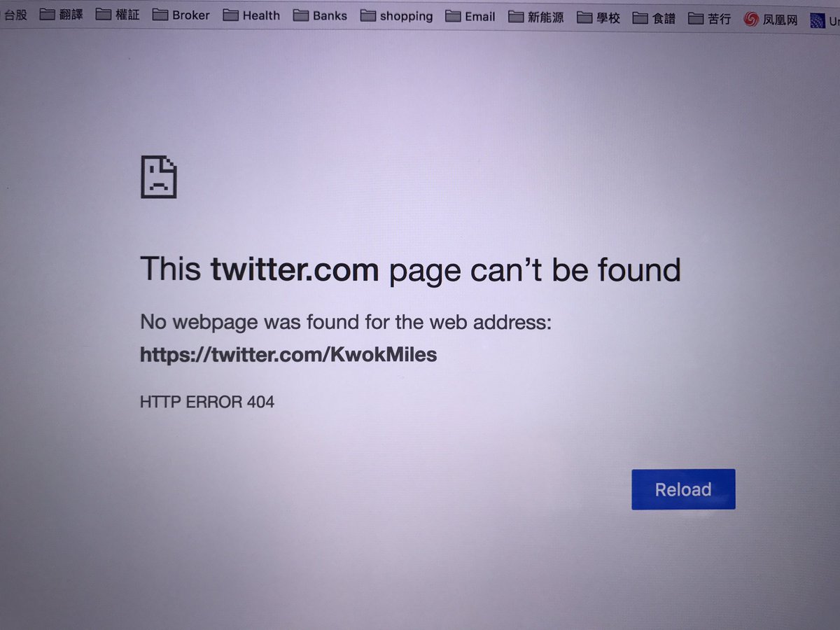Click the twitter.com/KwokMiles URL text
Viewport: 840px width, 630px height.
tap(288, 355)
